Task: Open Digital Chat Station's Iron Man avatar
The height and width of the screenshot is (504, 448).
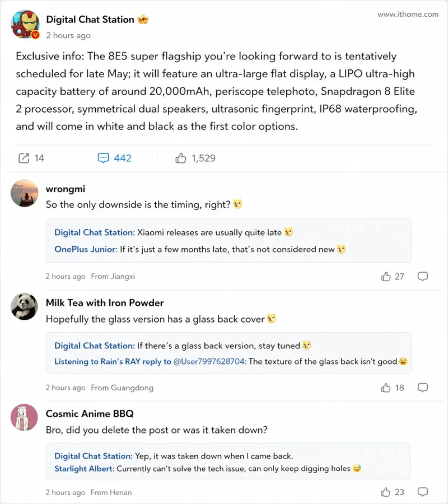Action: [x=26, y=25]
